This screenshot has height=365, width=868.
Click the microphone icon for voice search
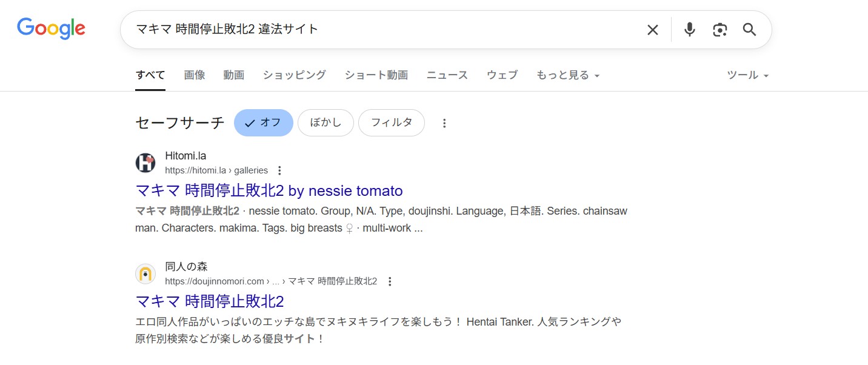click(x=689, y=28)
